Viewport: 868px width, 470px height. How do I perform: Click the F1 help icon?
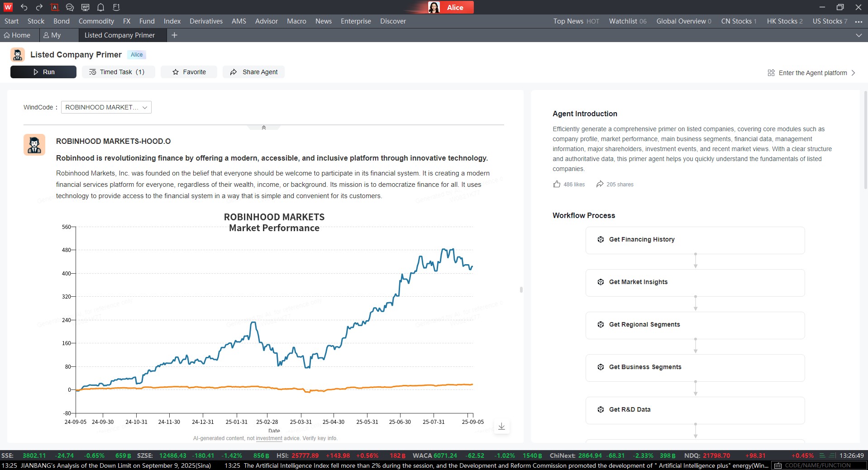(116, 7)
